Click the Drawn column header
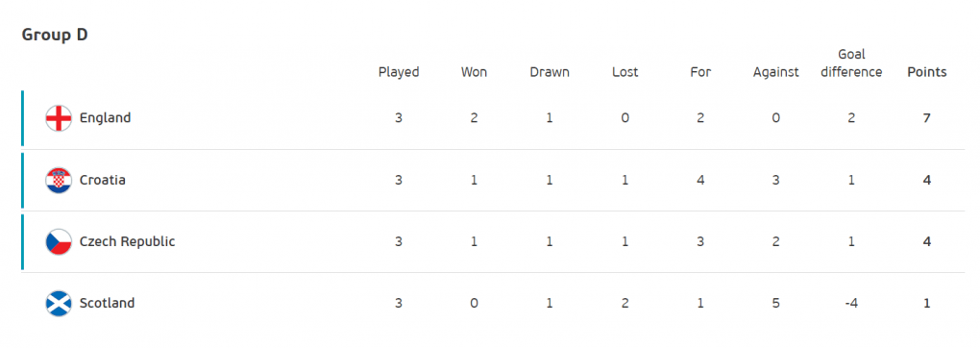Viewport: 980px width, 348px height. [x=550, y=72]
